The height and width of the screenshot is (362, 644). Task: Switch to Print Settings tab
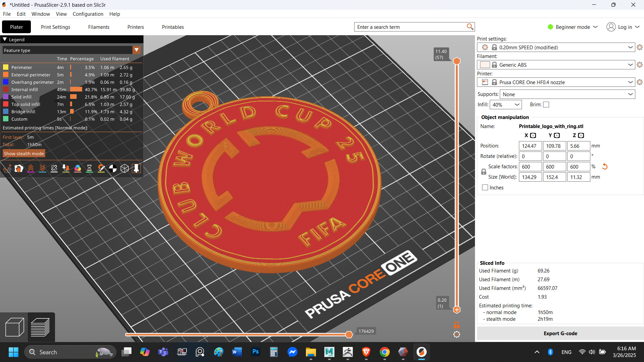coord(55,27)
